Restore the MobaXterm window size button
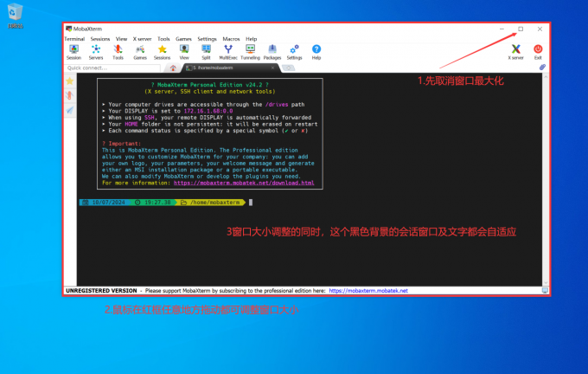Viewport: 588px width, 374px height. [x=521, y=29]
